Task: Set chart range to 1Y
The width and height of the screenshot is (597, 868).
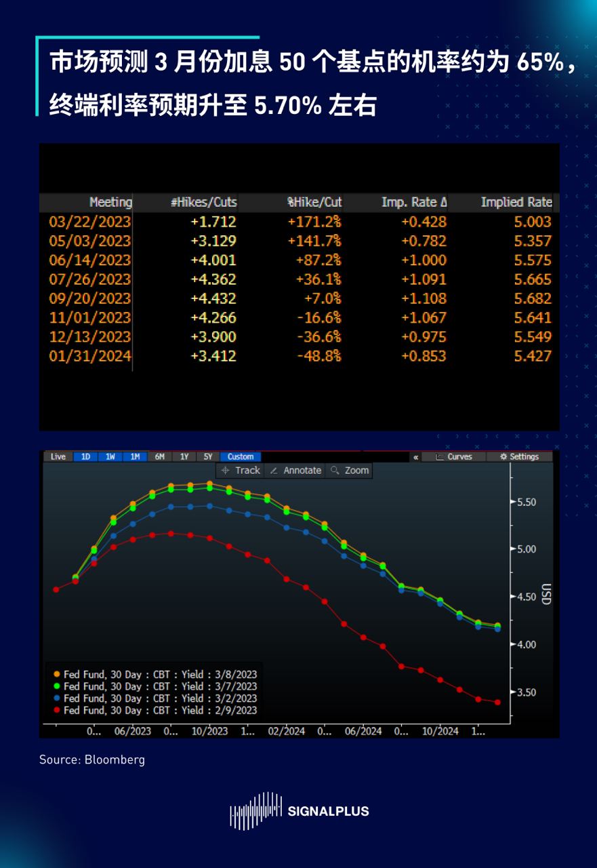Action: click(184, 457)
